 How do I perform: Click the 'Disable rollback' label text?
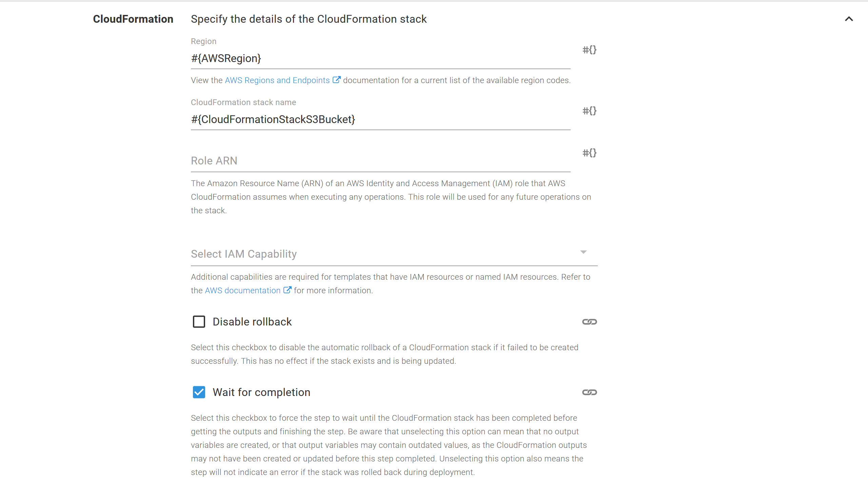coord(252,322)
